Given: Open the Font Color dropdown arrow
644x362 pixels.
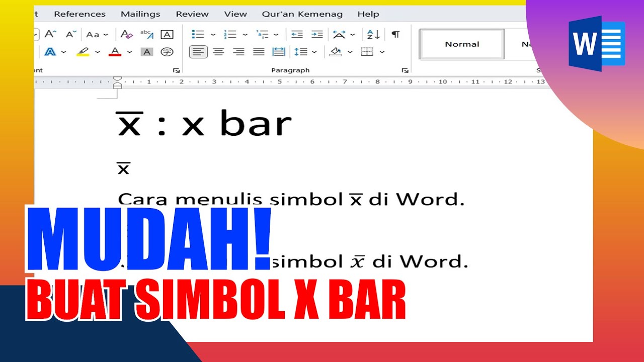Looking at the screenshot, I should tap(129, 52).
